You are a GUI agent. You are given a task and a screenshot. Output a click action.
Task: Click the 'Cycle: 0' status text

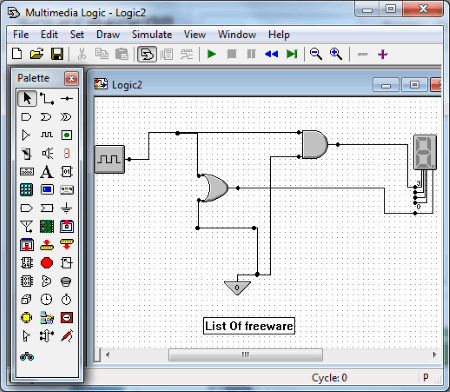(329, 378)
